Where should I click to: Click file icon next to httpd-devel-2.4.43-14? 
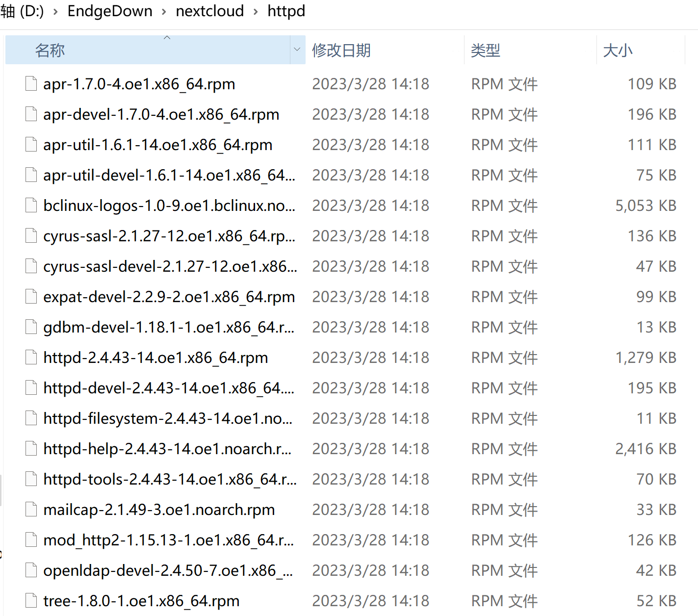pos(31,388)
